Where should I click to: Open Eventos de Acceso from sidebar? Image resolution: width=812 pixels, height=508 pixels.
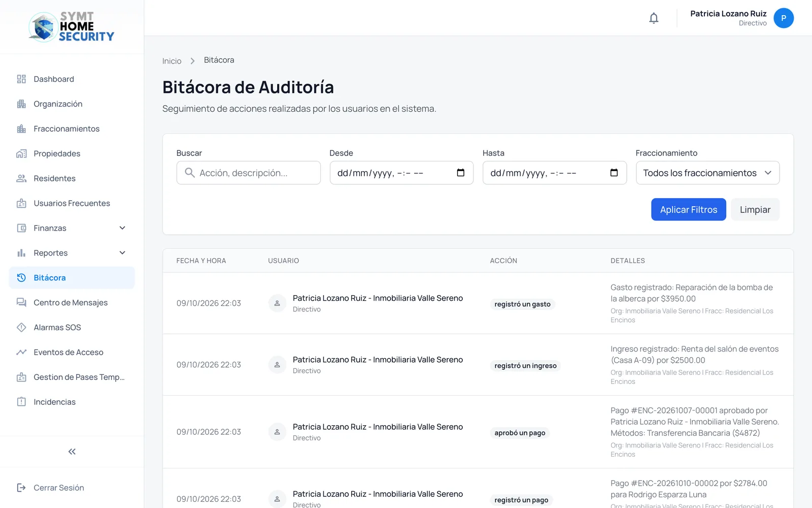(x=72, y=352)
